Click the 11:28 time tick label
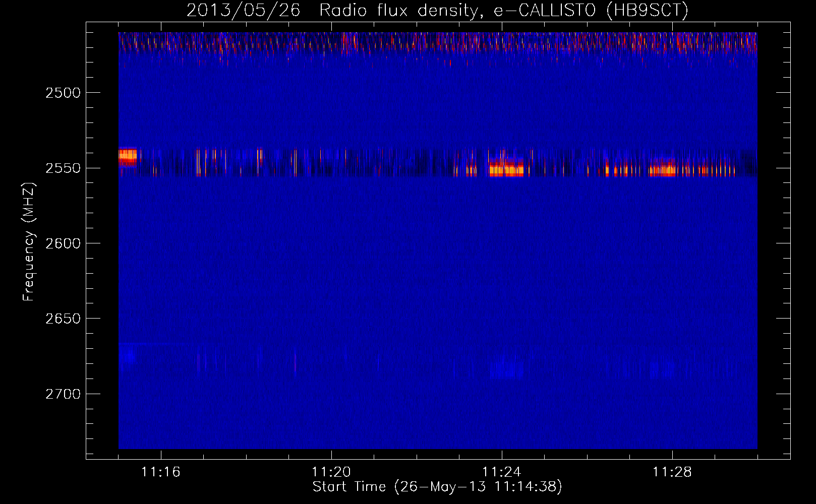This screenshot has width=816, height=504. coord(672,472)
